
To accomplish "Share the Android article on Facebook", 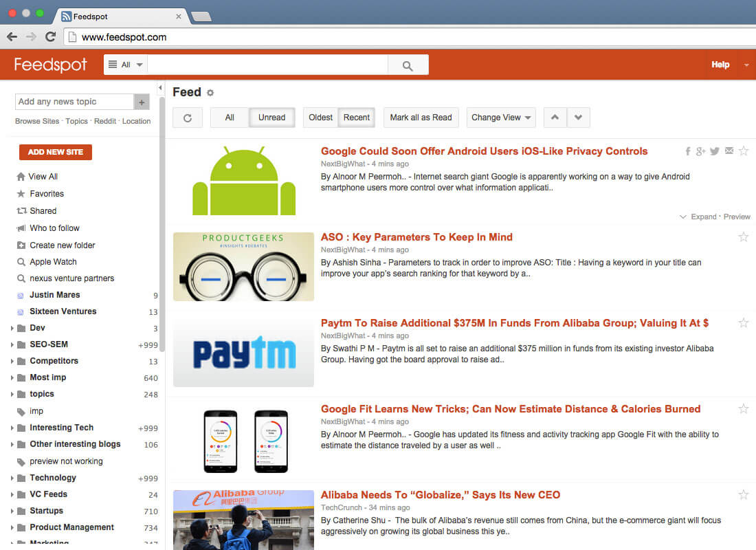I will click(x=688, y=151).
